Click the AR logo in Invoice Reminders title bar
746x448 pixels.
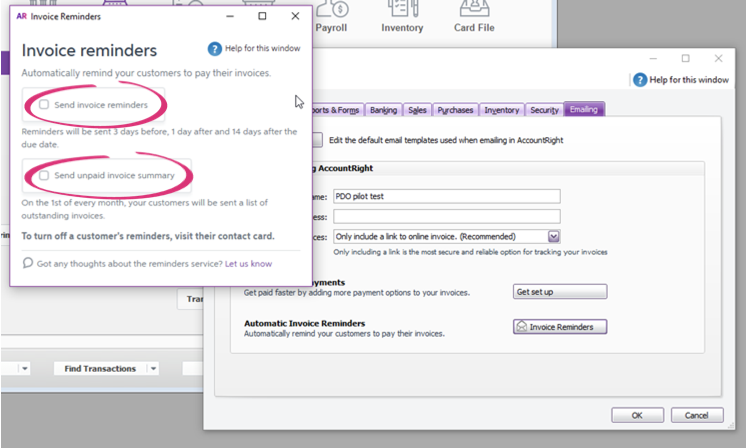pyautogui.click(x=22, y=17)
